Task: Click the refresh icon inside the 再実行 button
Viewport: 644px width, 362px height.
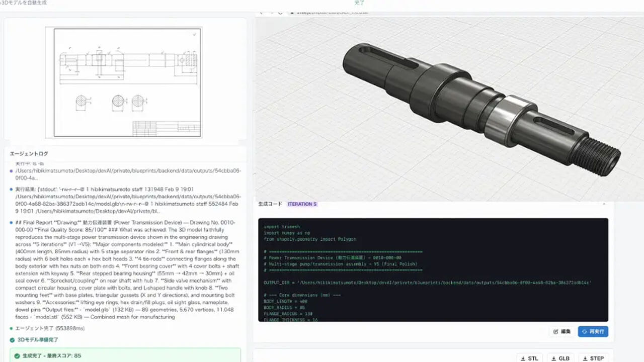Action: coord(584,331)
